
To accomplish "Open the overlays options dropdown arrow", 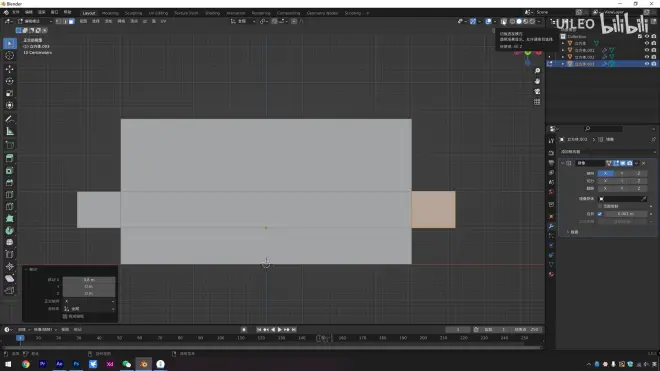I will pyautogui.click(x=495, y=21).
